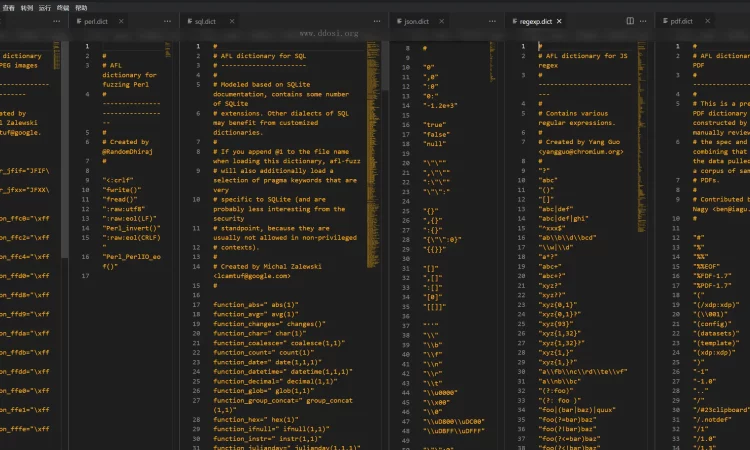Click the '"\\u0000"' entry in json.dict
The width and height of the screenshot is (750, 450).
point(440,393)
